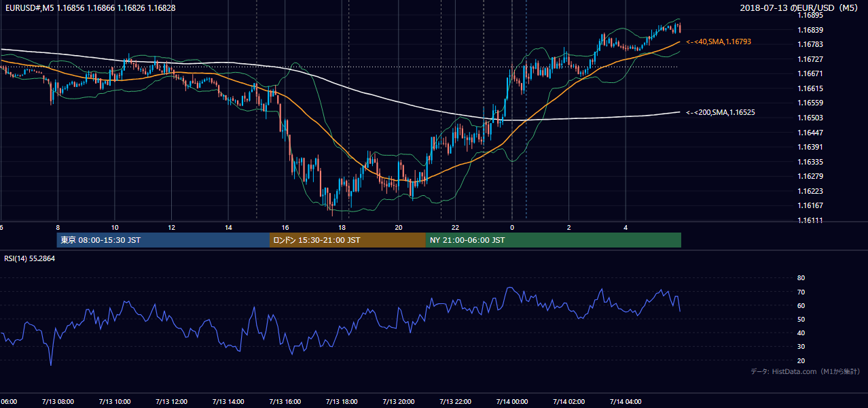Click price axis label 1.16671
Viewport: 868px width, 408px height.
[x=810, y=73]
